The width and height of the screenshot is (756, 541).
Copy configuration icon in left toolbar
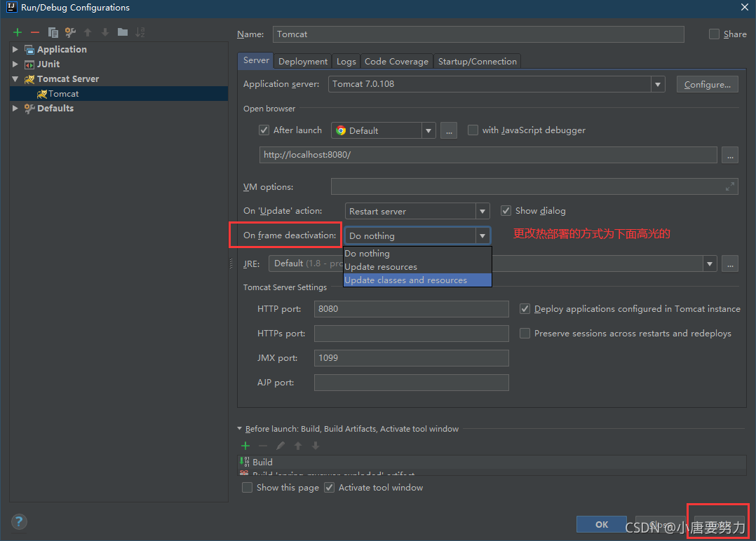[x=53, y=32]
